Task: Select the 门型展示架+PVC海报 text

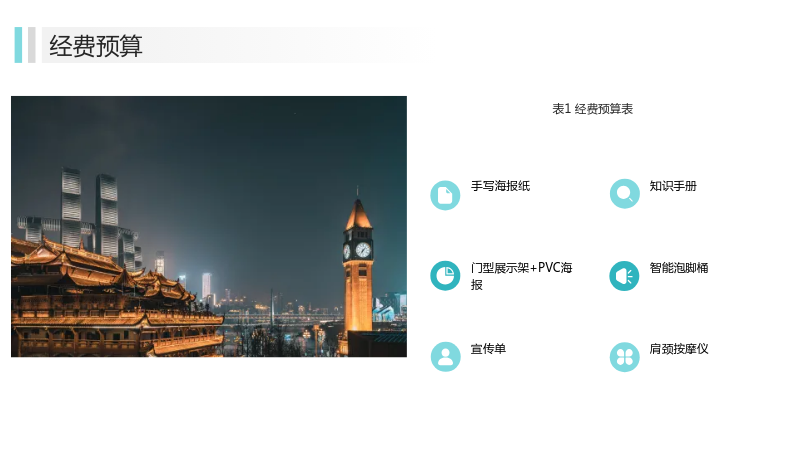Action: pyautogui.click(x=521, y=276)
